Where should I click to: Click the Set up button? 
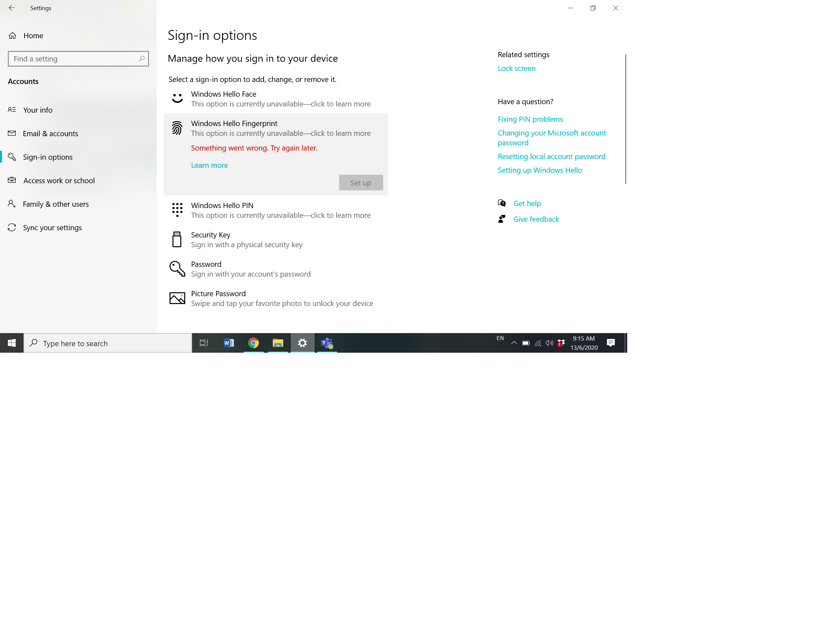point(361,183)
